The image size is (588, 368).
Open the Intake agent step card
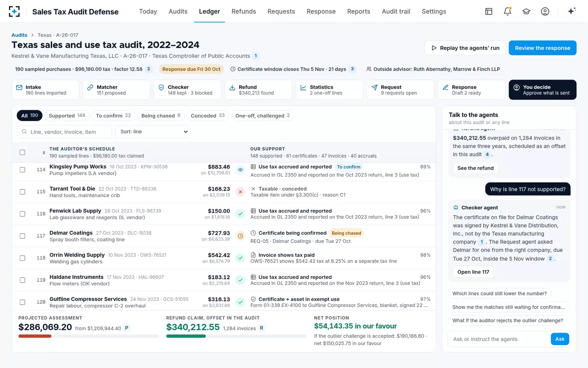(45, 90)
